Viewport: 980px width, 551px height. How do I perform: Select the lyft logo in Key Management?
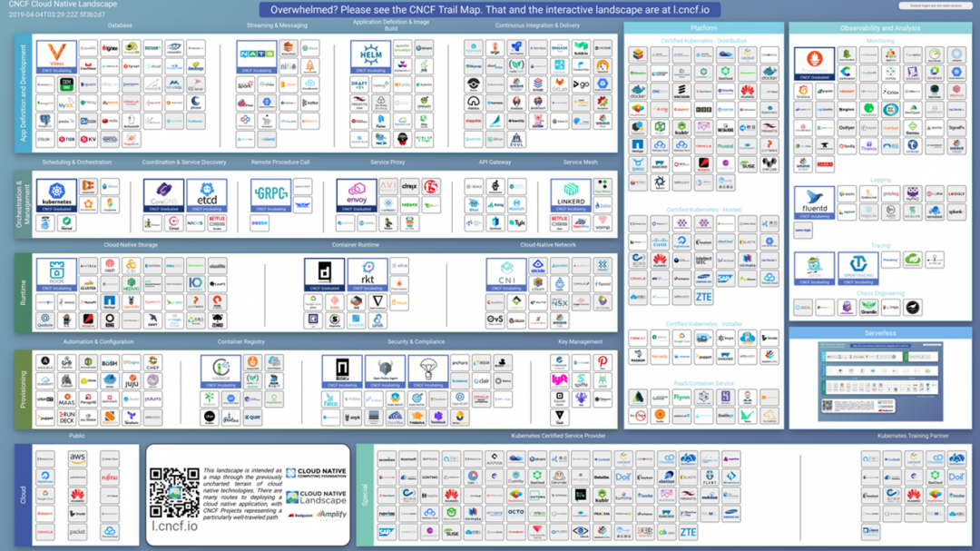(x=559, y=379)
